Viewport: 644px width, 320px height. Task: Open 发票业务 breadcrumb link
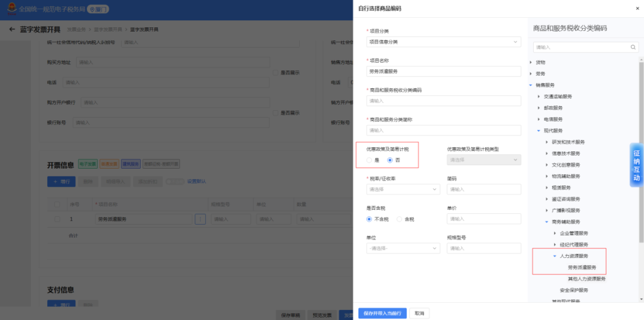(76, 30)
